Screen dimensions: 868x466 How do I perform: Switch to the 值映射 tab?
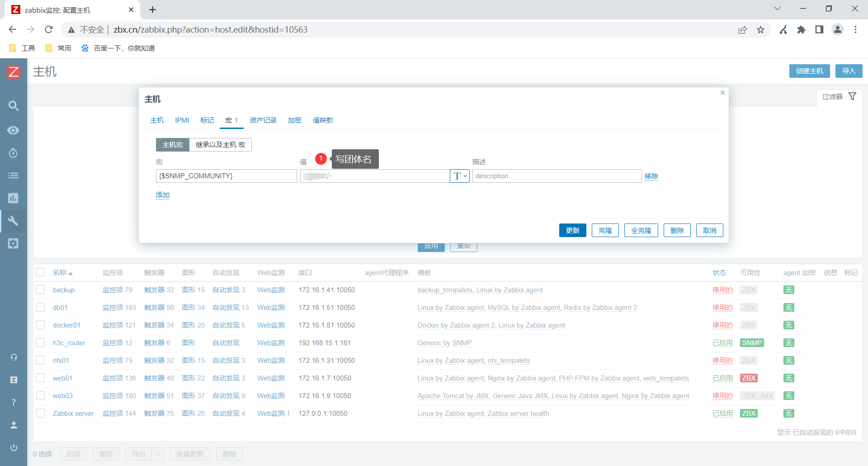(x=323, y=120)
